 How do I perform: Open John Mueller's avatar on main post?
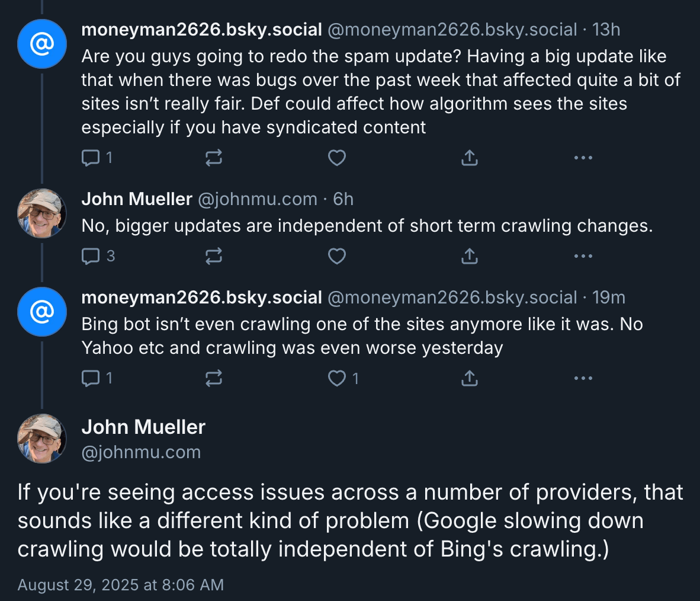pyautogui.click(x=41, y=439)
